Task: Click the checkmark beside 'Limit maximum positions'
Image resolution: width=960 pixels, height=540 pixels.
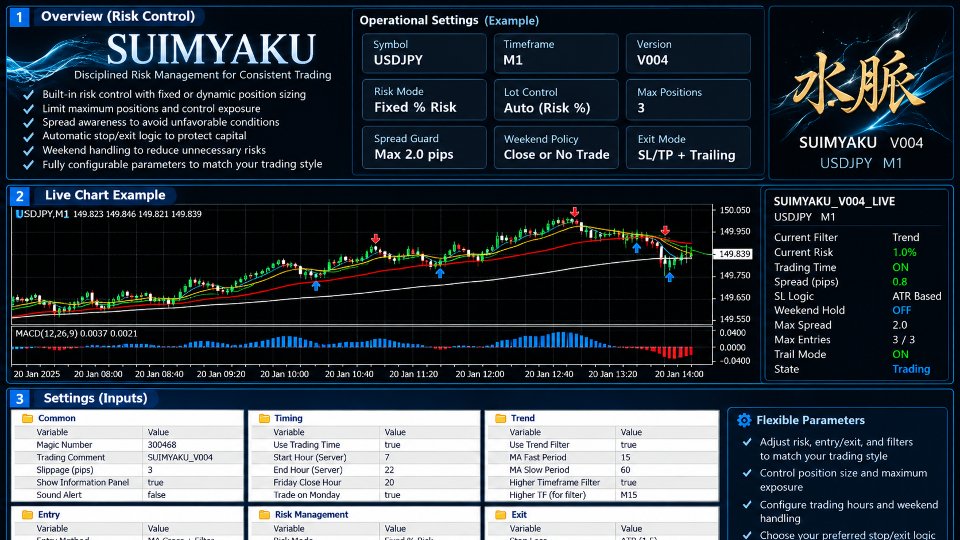Action: (x=28, y=109)
